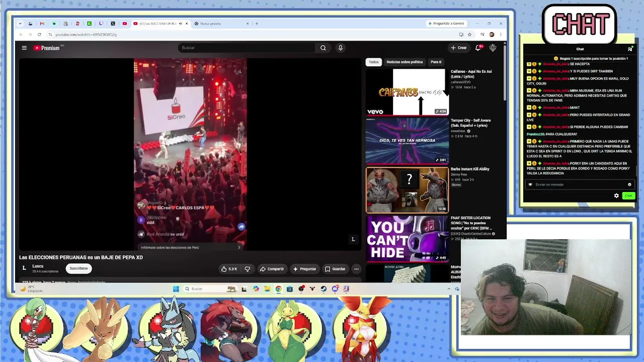
Task: Close the active YouTube elections tab
Action: pyautogui.click(x=187, y=24)
